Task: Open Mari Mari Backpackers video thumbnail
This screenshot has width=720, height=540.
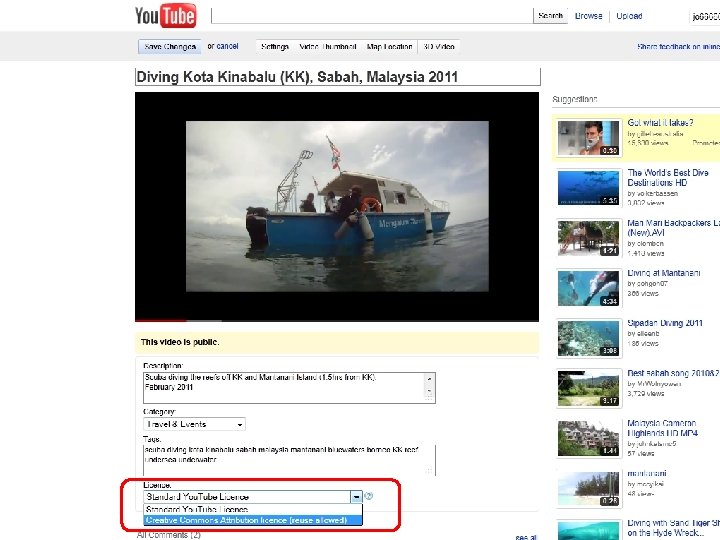Action: 589,237
